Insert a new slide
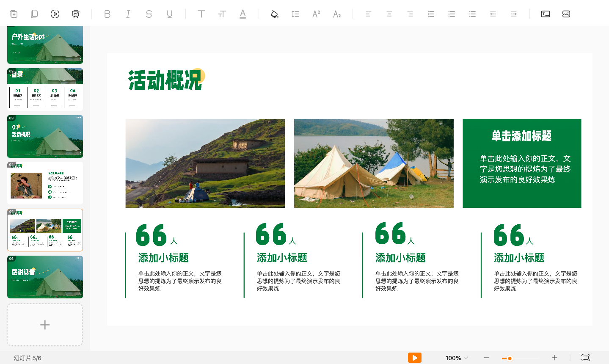The image size is (609, 364). point(14,14)
